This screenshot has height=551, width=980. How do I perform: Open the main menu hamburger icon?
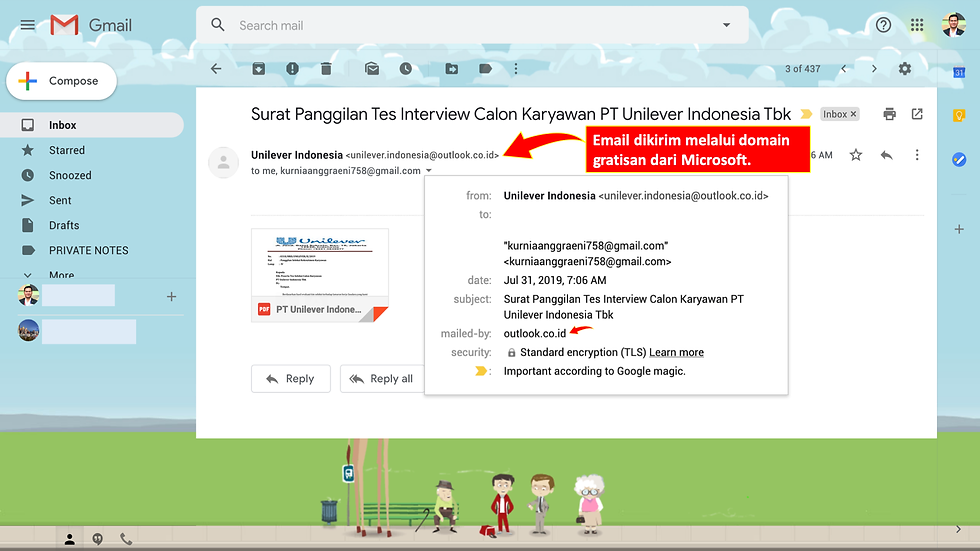[28, 25]
